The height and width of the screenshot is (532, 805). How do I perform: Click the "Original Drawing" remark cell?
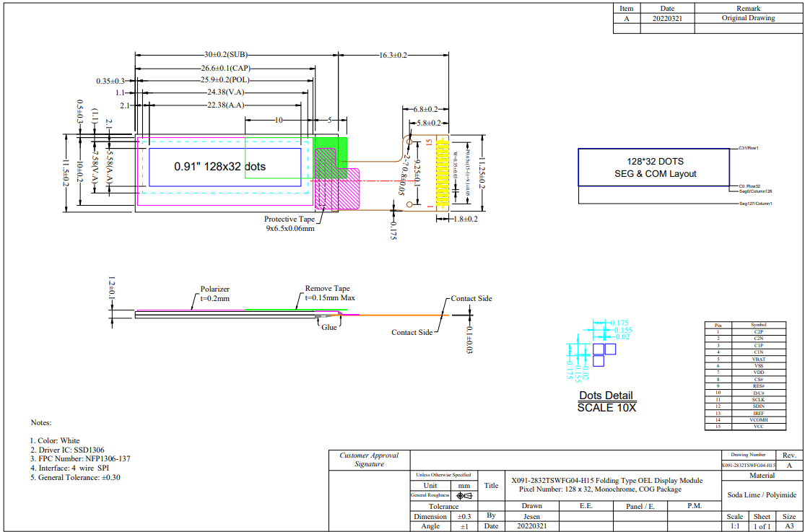click(x=748, y=18)
